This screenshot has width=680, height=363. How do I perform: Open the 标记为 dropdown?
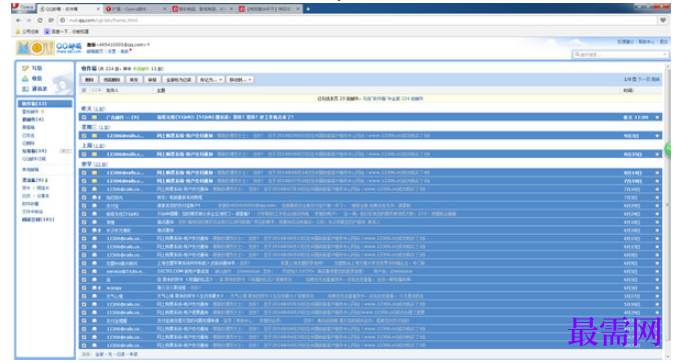pos(211,80)
